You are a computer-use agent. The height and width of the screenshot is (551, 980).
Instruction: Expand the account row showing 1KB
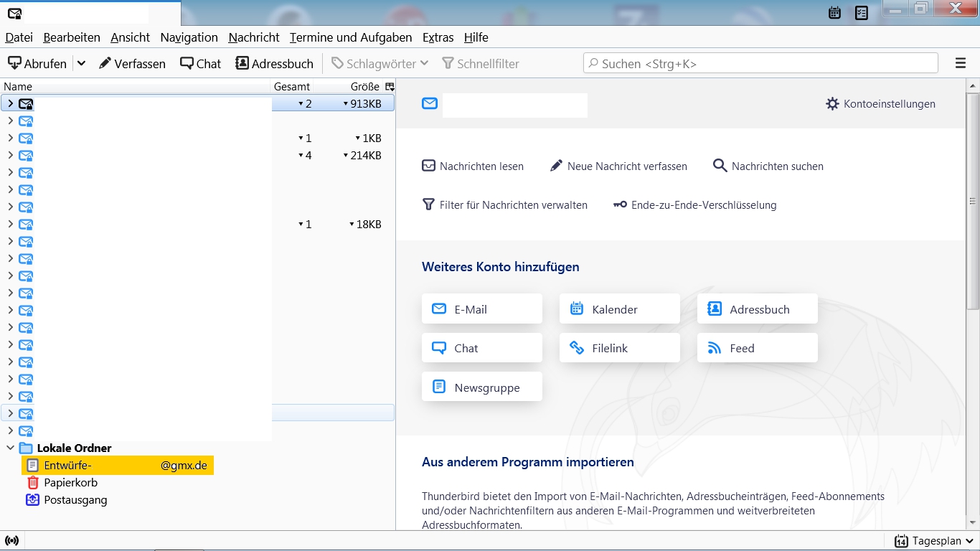click(10, 138)
